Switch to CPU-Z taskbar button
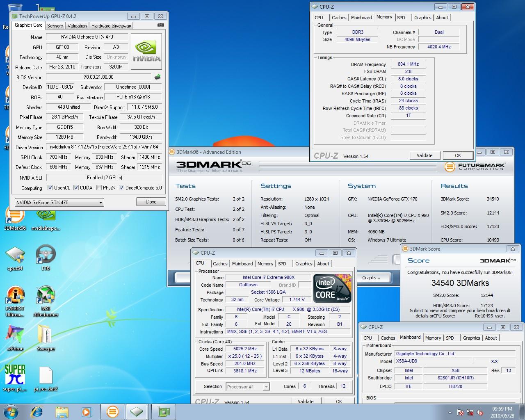Viewport: 525px width, 420px height. click(137, 411)
